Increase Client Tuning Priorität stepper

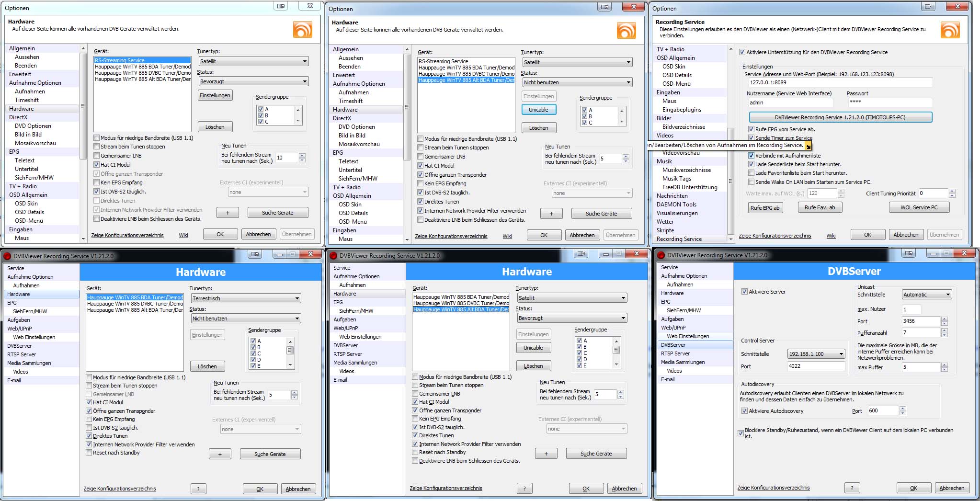952,191
